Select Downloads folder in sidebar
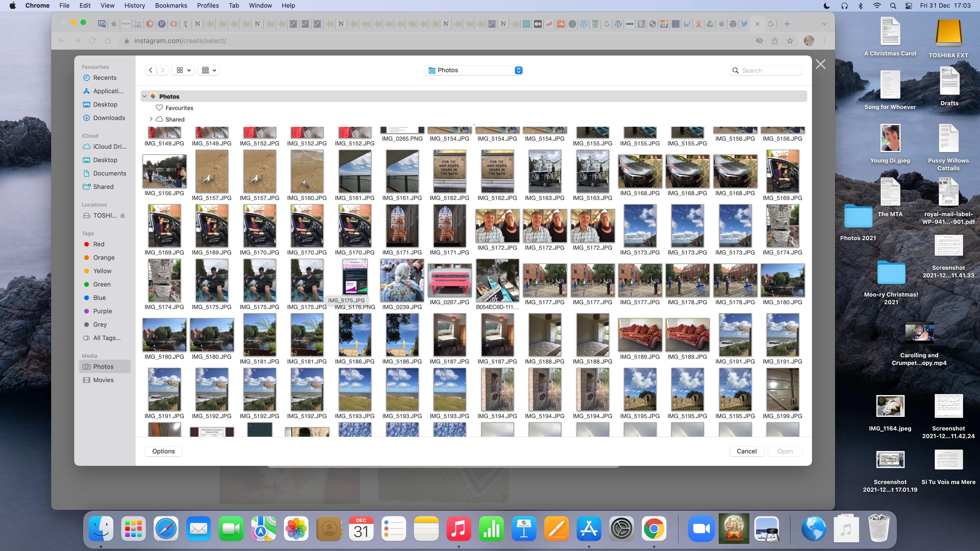 pyautogui.click(x=109, y=118)
